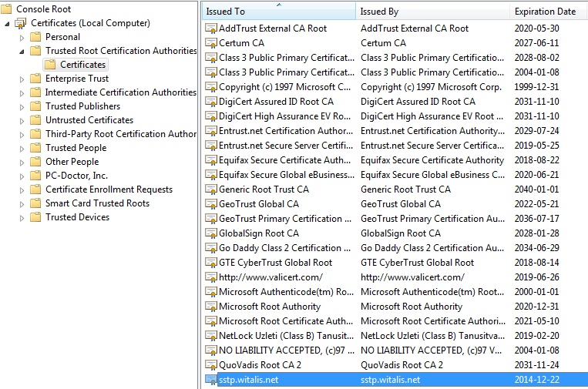Click the Enterprise Trust folder icon

(35, 79)
